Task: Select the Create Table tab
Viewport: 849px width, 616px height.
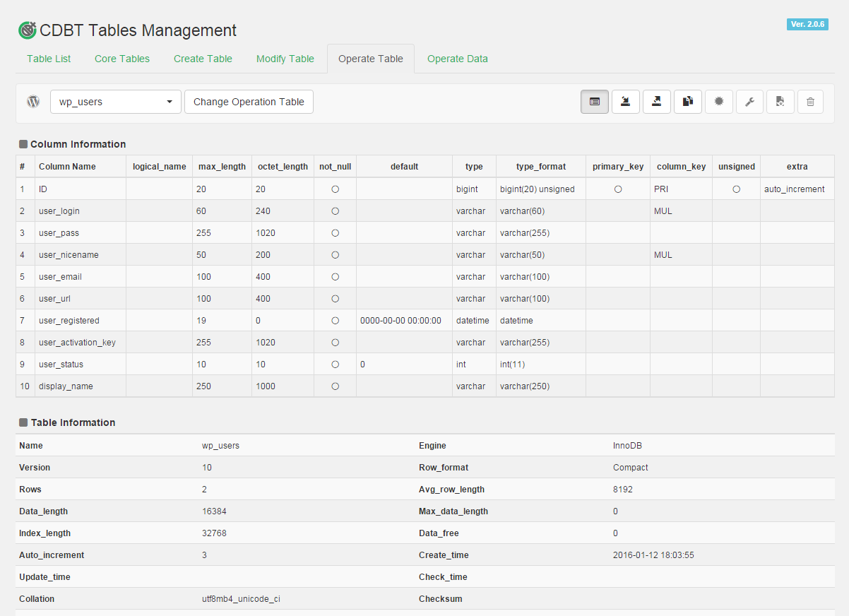Action: pos(203,59)
